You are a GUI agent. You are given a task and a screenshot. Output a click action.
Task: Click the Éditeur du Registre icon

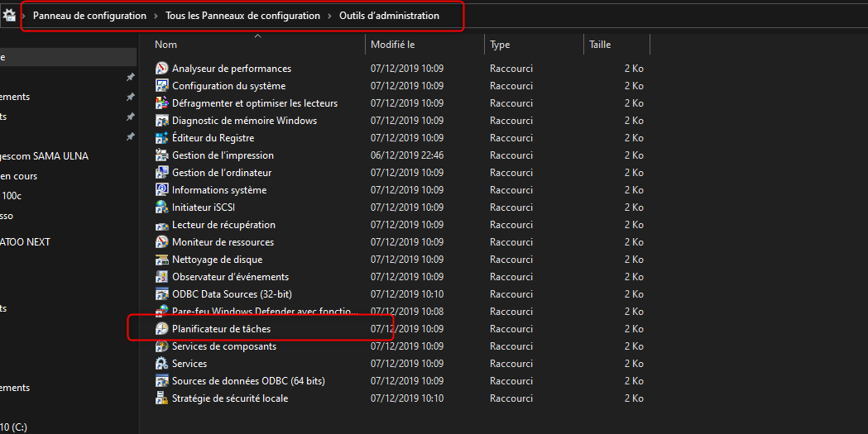[x=161, y=138]
